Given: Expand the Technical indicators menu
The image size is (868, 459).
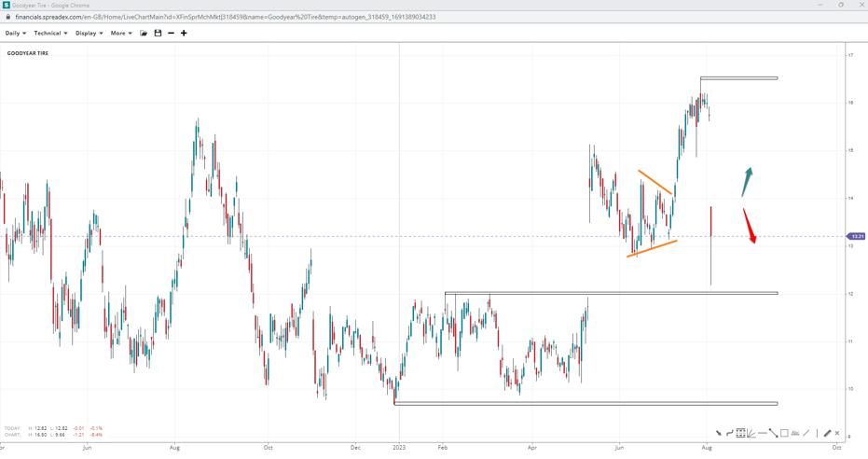Looking at the screenshot, I should click(50, 34).
